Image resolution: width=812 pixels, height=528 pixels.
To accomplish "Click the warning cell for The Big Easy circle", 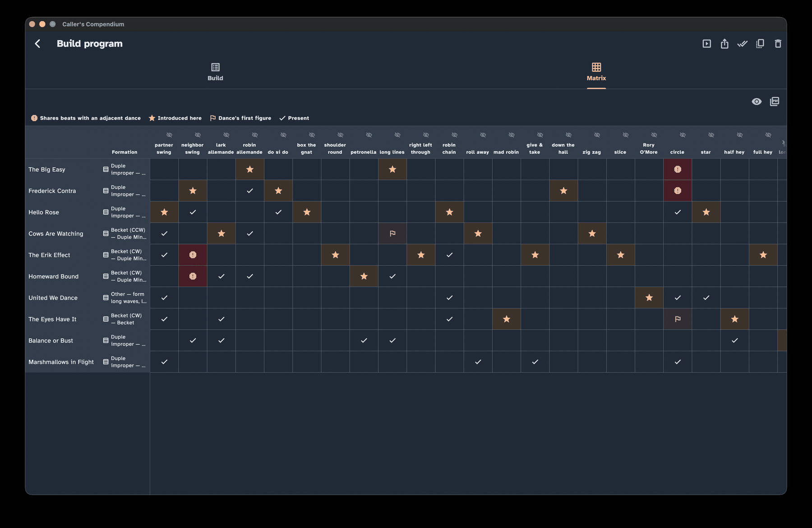I will [x=678, y=170].
